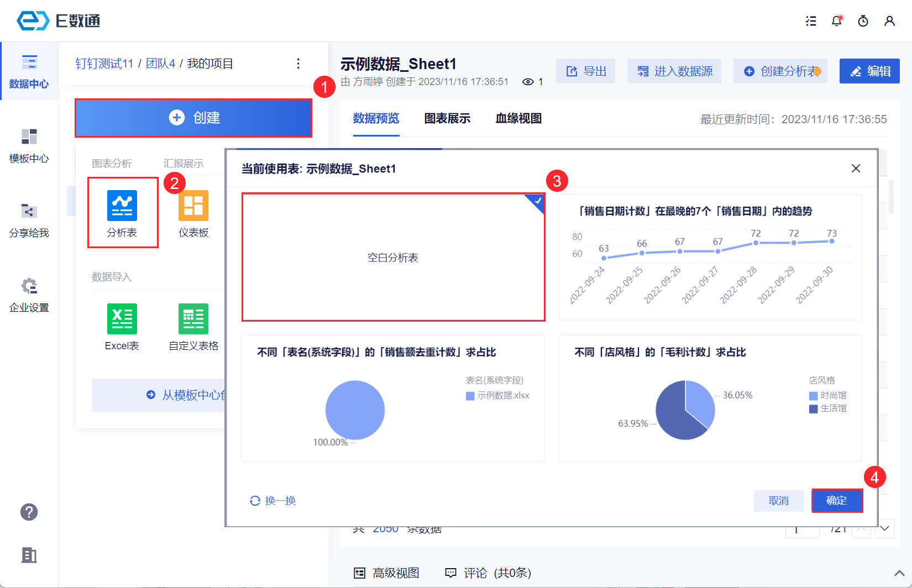Viewport: 912px width, 588px height.
Task: Click the 编辑 button
Action: coord(869,71)
